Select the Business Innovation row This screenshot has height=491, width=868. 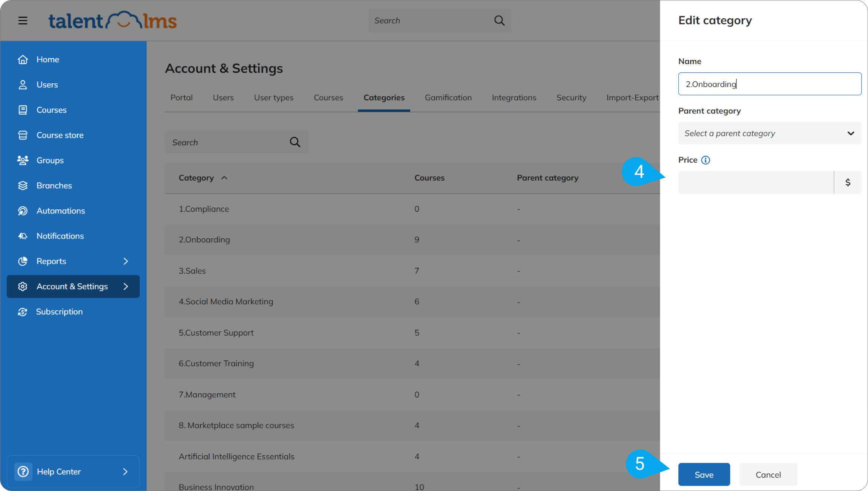pos(412,482)
